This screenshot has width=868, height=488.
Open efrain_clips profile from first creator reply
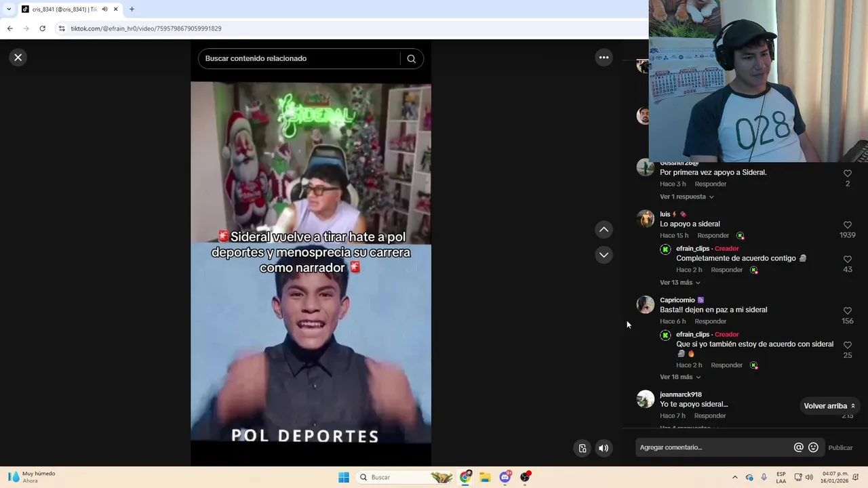point(692,249)
